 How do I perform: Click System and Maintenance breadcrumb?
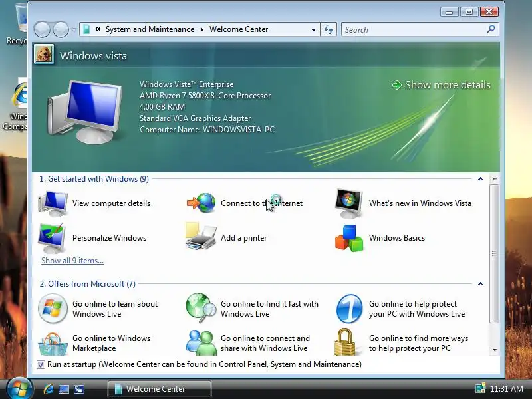click(x=150, y=29)
